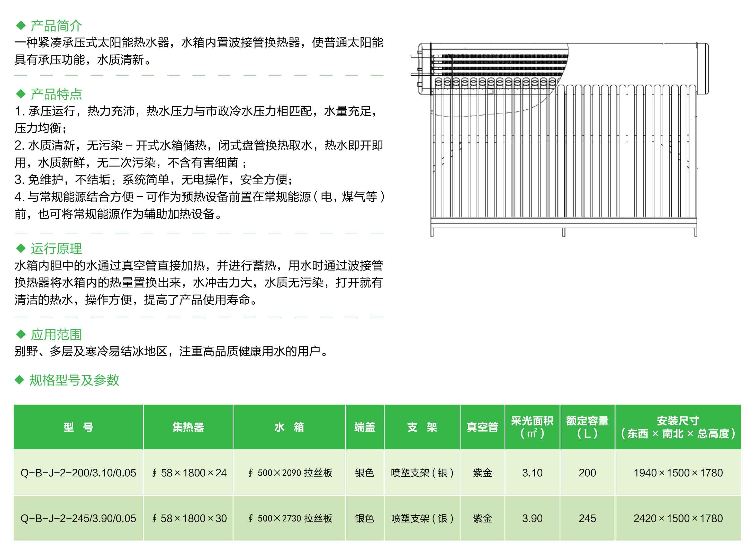Click the 水箱 column header

(x=289, y=427)
